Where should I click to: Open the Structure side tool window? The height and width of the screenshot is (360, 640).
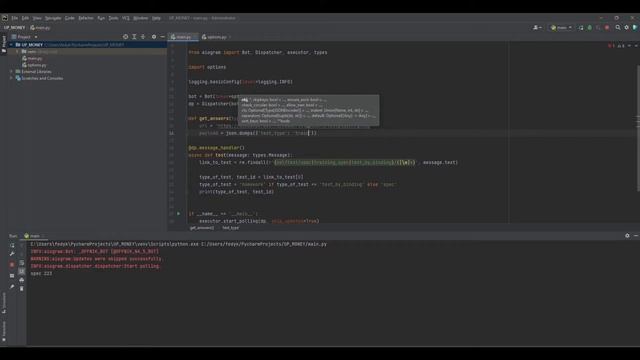(4, 303)
